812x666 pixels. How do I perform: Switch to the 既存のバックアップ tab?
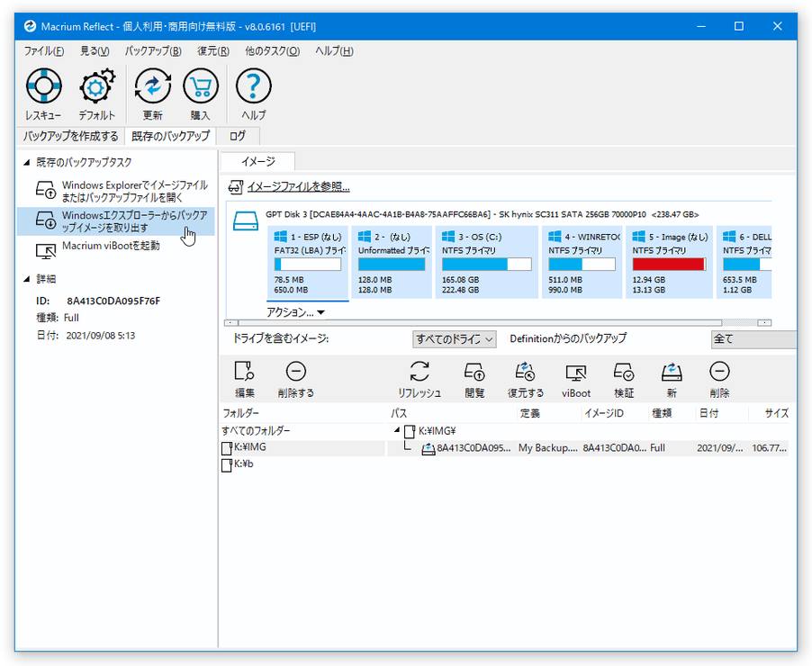click(x=170, y=136)
